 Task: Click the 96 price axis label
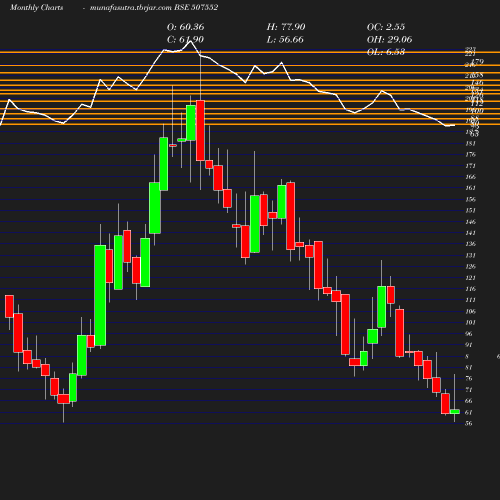[469, 334]
